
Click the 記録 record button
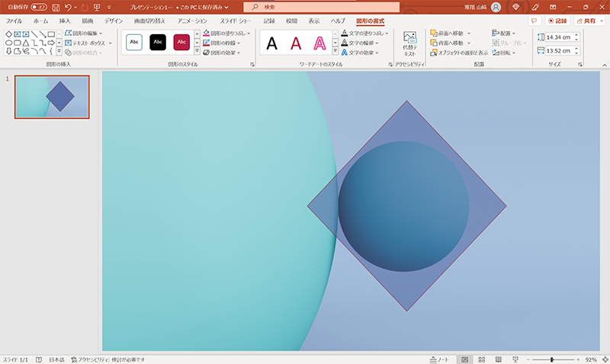[x=560, y=21]
